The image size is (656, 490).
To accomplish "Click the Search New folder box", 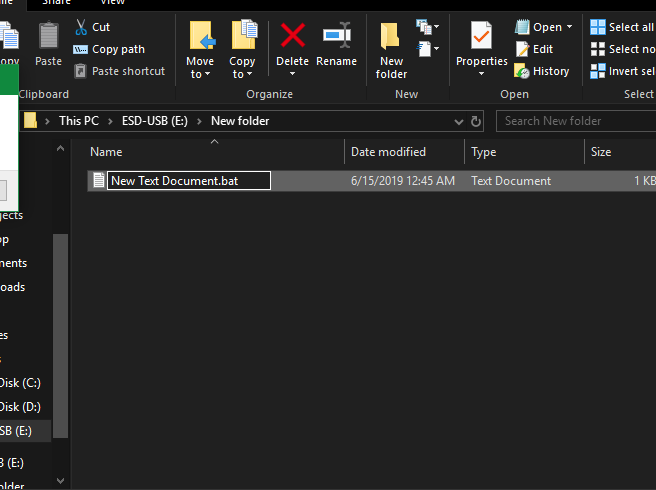I will point(576,121).
